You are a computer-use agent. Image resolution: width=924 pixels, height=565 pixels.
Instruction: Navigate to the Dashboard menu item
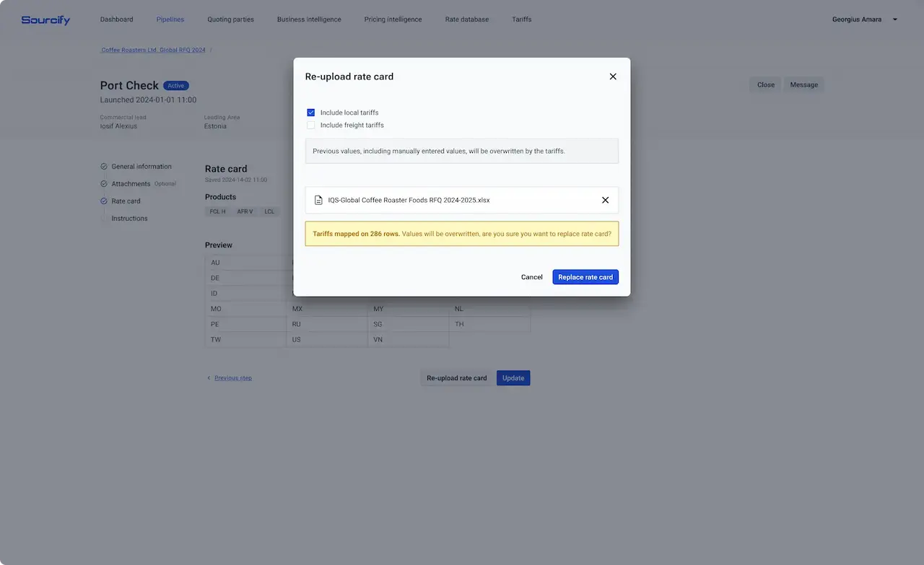pyautogui.click(x=116, y=19)
